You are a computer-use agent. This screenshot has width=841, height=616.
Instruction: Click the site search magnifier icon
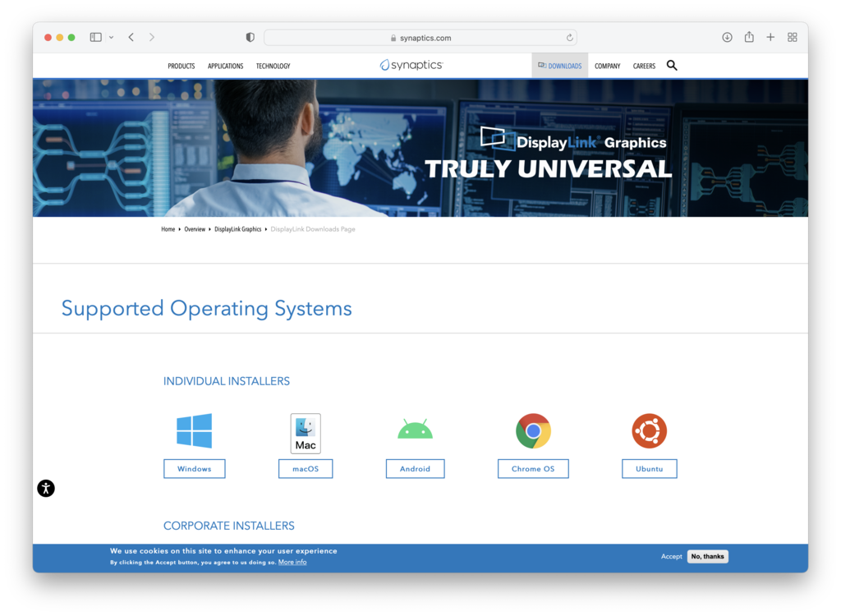tap(672, 66)
